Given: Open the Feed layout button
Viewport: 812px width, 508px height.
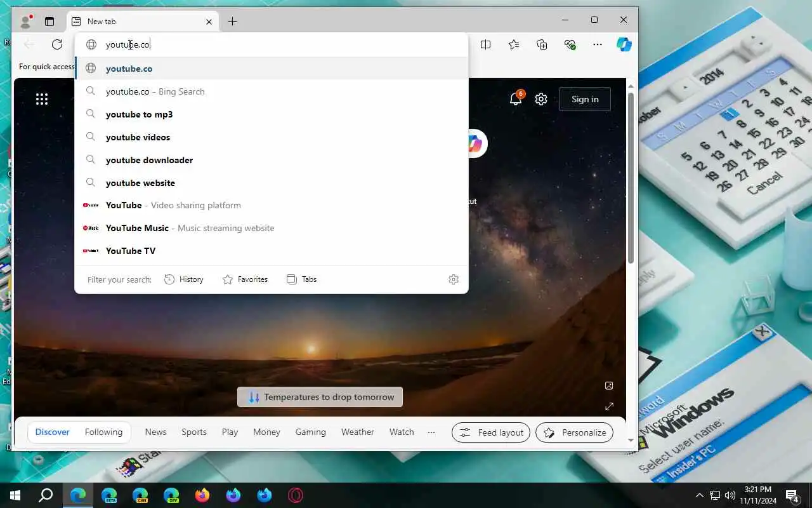Looking at the screenshot, I should pyautogui.click(x=491, y=432).
